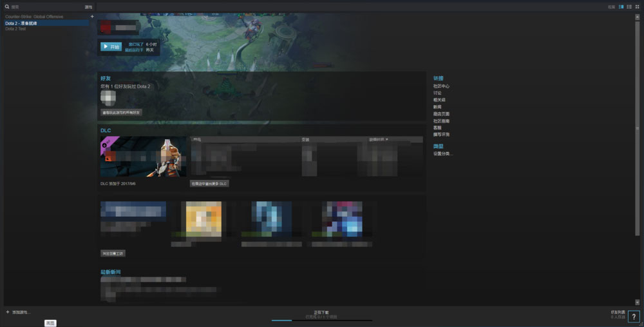Open 社区中心 community hub link
The image size is (644, 327).
441,86
